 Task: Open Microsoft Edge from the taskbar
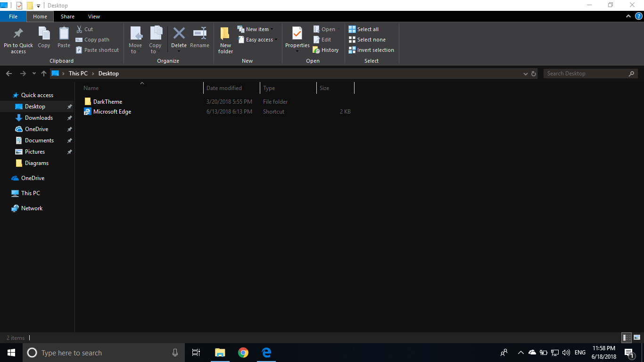point(266,353)
